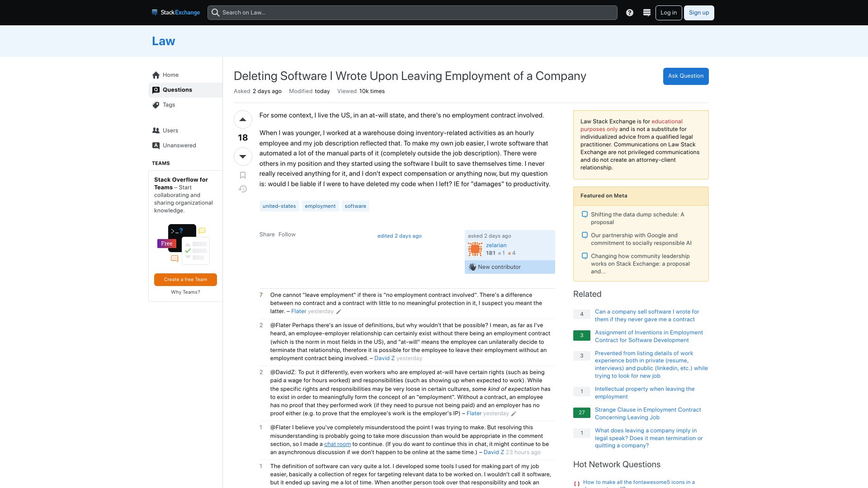Open the question title link
The height and width of the screenshot is (488, 868).
pyautogui.click(x=410, y=76)
